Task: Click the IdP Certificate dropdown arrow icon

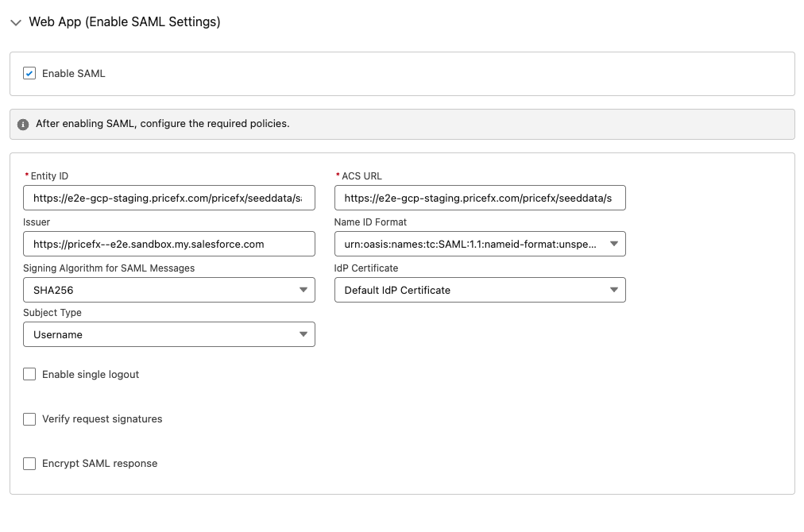Action: point(613,291)
